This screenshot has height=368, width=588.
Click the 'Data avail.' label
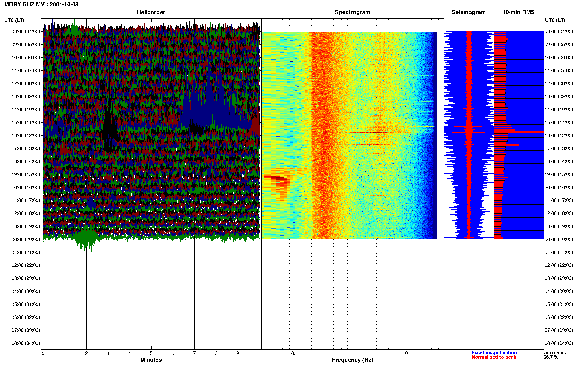pyautogui.click(x=554, y=352)
